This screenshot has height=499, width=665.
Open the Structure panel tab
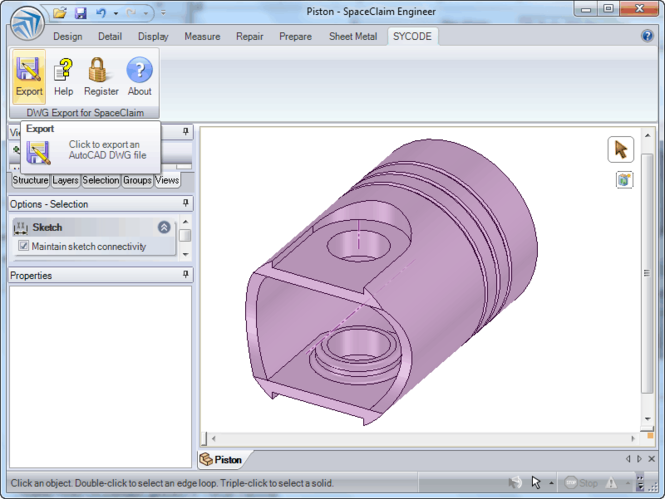click(x=30, y=180)
